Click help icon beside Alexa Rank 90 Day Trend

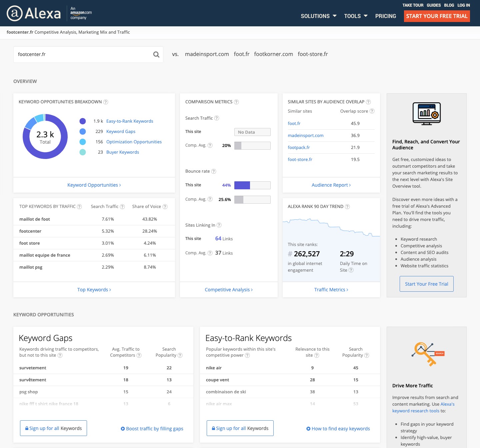pos(347,207)
